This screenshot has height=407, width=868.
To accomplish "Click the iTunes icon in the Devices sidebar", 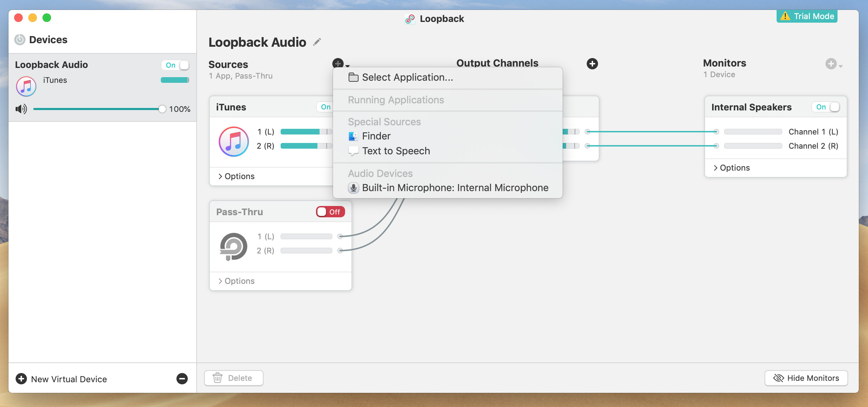I will [x=26, y=86].
